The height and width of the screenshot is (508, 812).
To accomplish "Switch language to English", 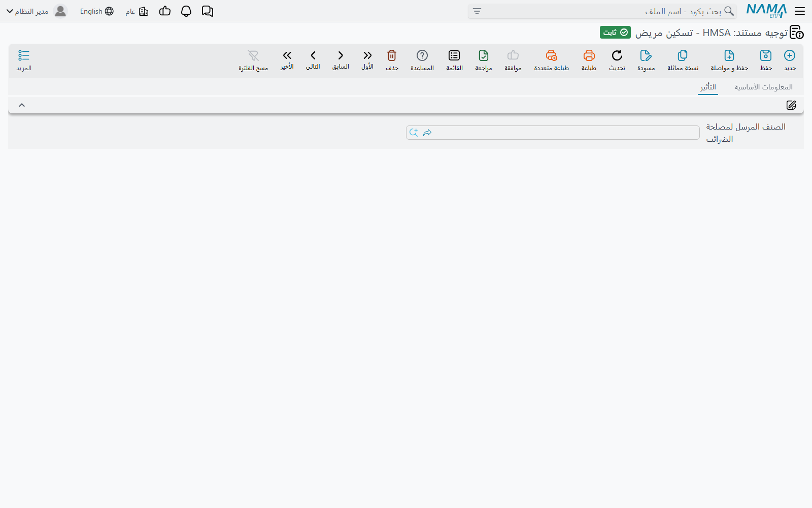I will [x=97, y=11].
